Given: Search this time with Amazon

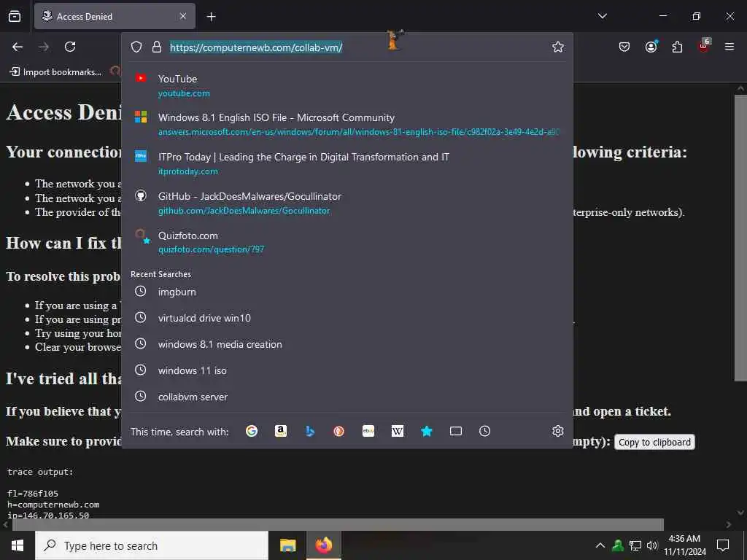Looking at the screenshot, I should coord(281,431).
